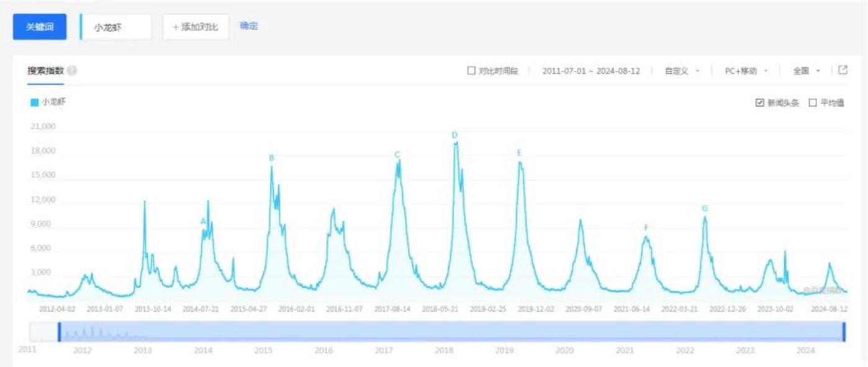868x367 pixels.
Task: Click the date range 2011-07-01 ~ 2024-08-12
Action: pyautogui.click(x=590, y=71)
